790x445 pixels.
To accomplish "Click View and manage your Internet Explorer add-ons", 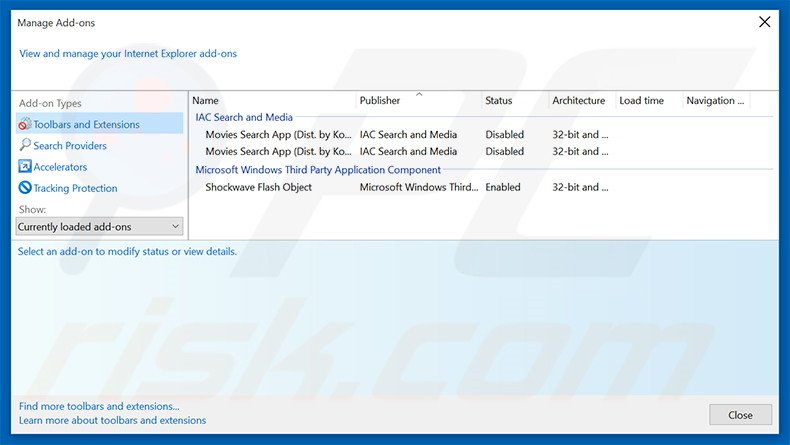I will 128,53.
